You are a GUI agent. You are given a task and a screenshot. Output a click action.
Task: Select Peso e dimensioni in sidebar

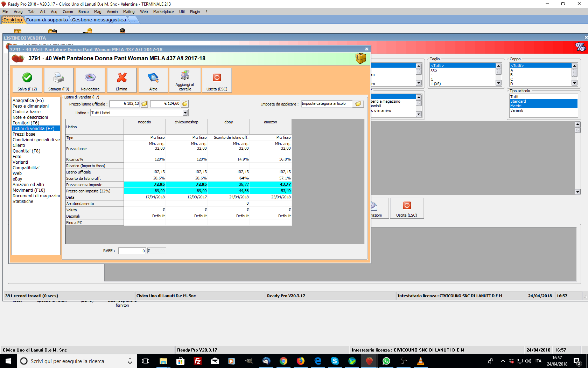pos(30,106)
